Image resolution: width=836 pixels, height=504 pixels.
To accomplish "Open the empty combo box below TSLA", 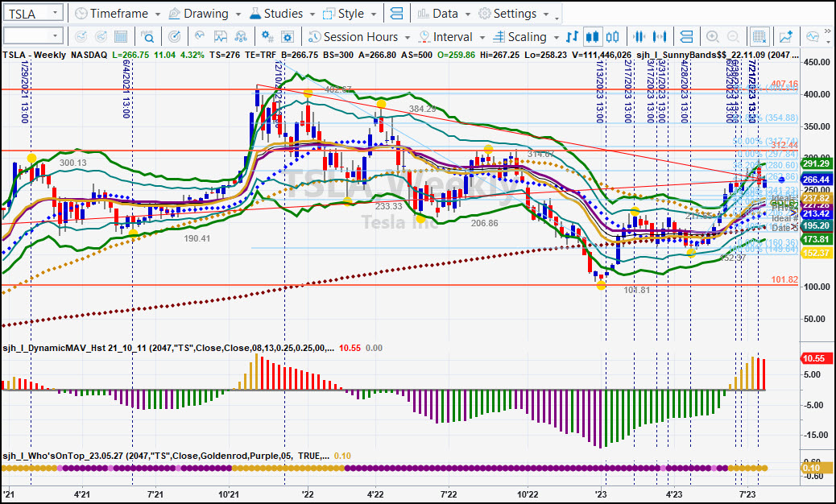I will click(33, 36).
